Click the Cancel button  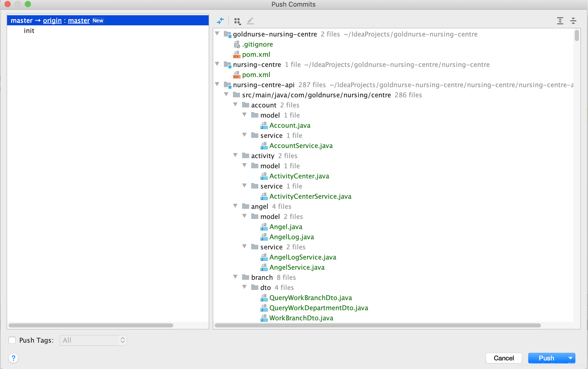(504, 358)
